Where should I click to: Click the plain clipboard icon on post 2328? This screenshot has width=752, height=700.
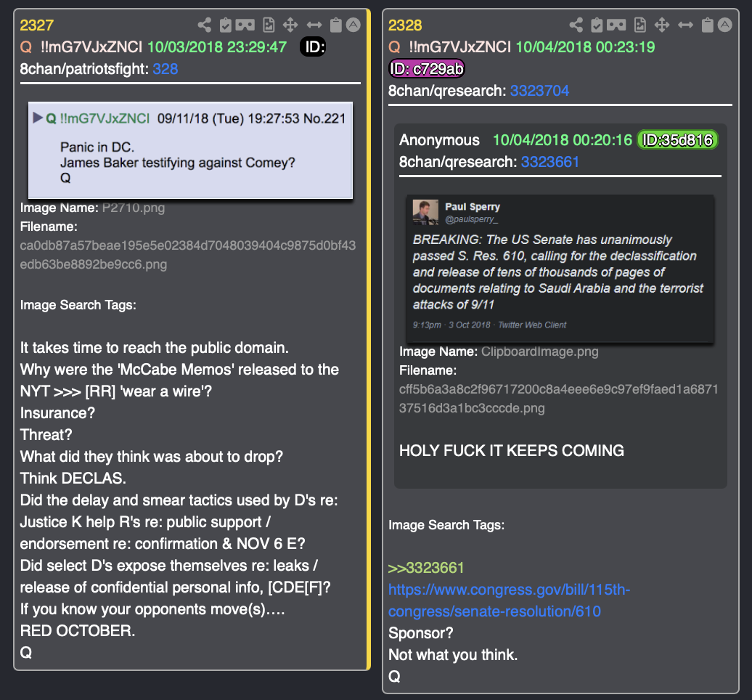tap(708, 25)
